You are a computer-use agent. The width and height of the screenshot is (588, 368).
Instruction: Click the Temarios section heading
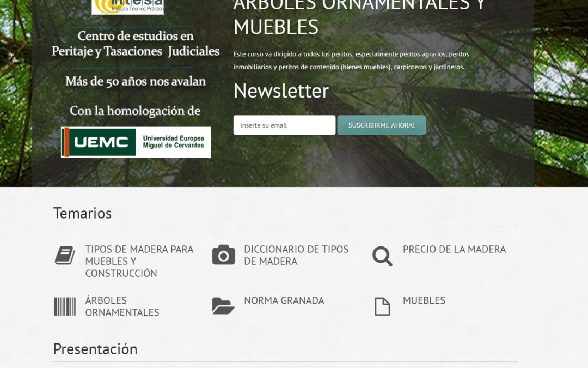[x=82, y=214]
